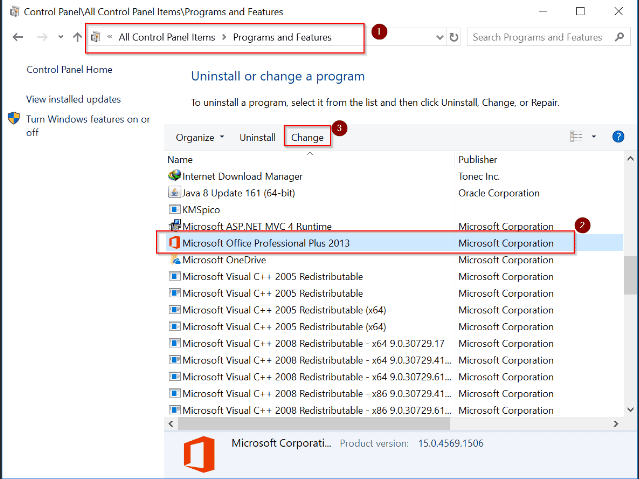Select Microsoft ASP.NET MVC 4 Runtime
This screenshot has width=639, height=479.
pos(257,227)
